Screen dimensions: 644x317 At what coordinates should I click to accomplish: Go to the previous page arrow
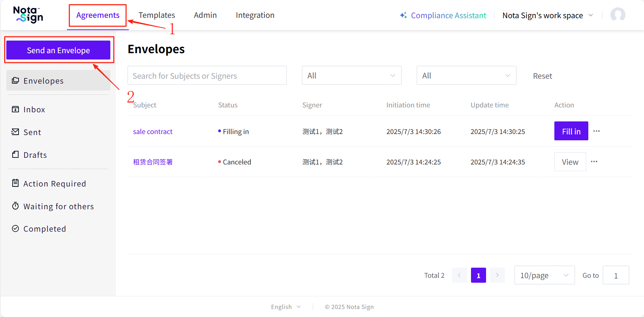pos(459,275)
